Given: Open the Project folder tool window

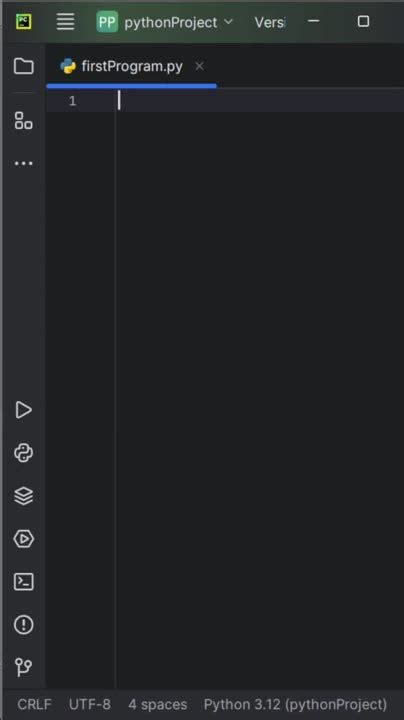Looking at the screenshot, I should click(23, 66).
